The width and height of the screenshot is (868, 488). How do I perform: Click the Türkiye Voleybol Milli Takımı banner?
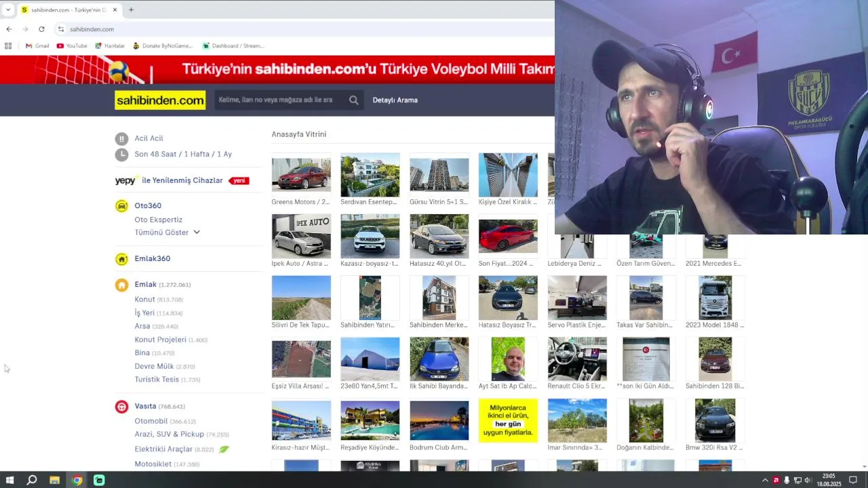(277, 70)
